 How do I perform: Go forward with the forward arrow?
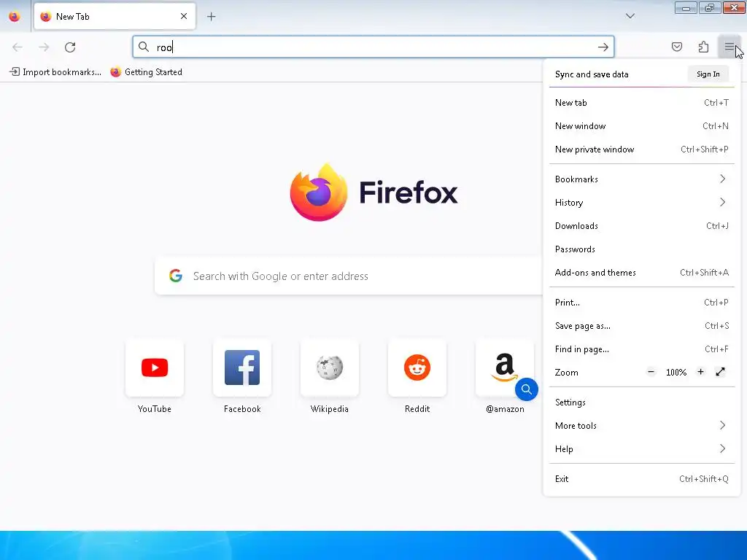pos(44,47)
